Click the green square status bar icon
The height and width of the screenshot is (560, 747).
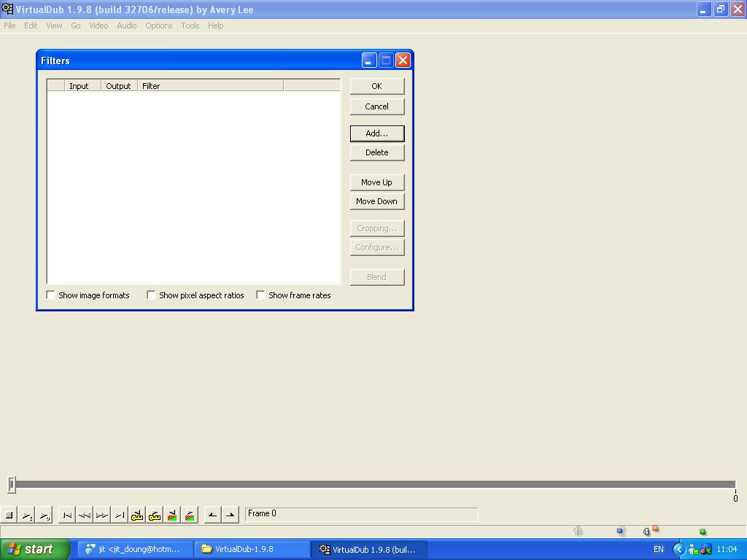pyautogui.click(x=703, y=532)
